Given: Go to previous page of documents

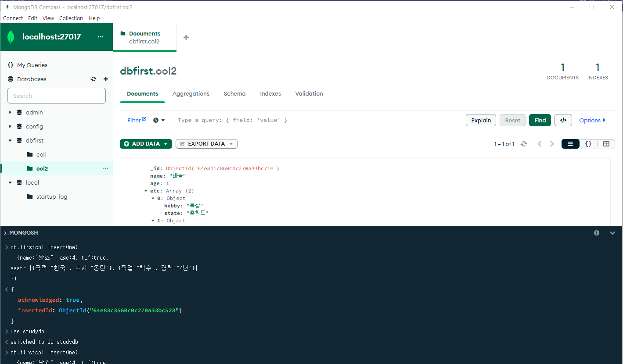Looking at the screenshot, I should click(x=540, y=144).
